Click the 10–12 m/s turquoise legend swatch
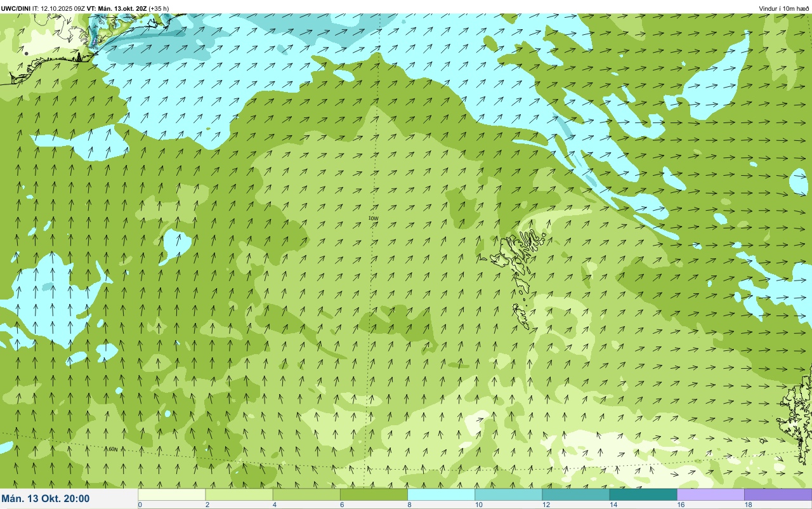 pos(508,494)
